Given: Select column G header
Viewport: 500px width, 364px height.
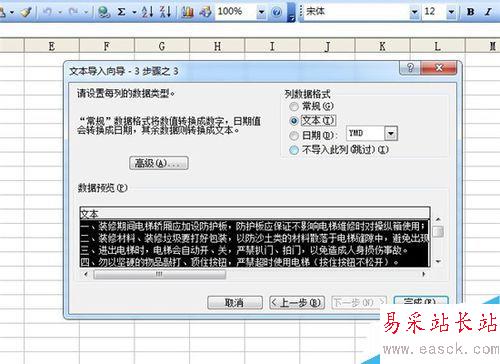Looking at the screenshot, I should coord(162,46).
